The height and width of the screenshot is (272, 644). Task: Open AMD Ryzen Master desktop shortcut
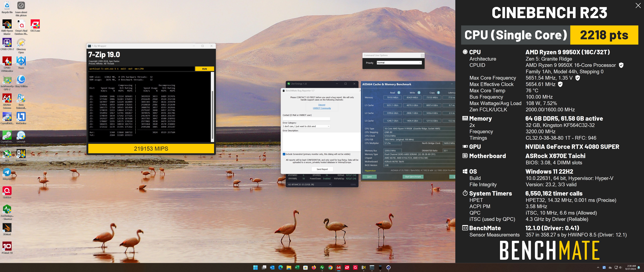click(7, 27)
